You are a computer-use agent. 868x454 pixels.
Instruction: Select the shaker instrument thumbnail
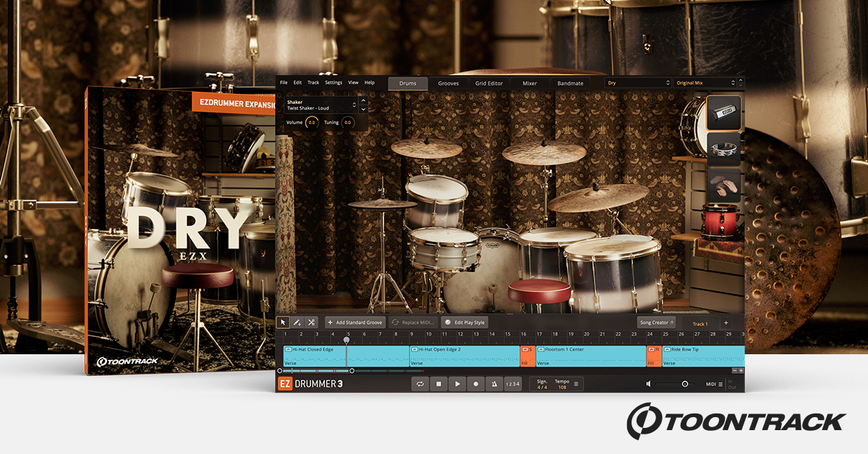(x=723, y=113)
